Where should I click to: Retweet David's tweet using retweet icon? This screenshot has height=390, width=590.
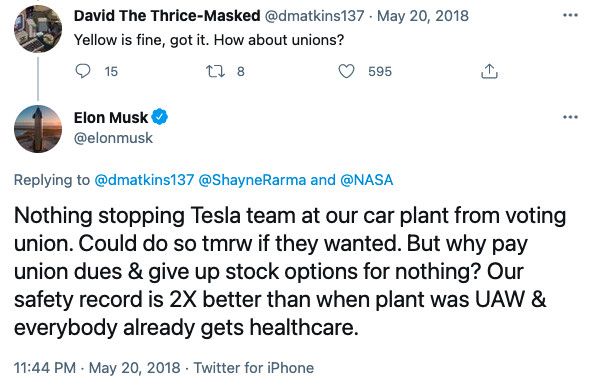215,71
